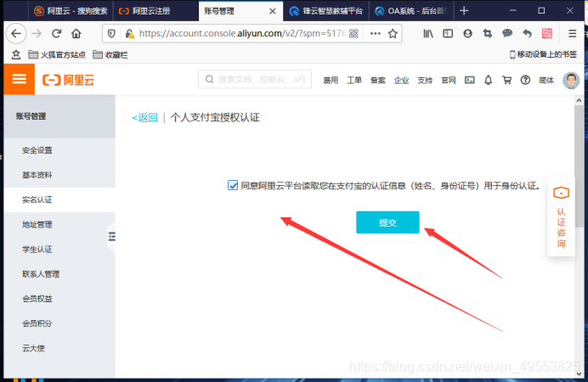Screen dimensions: 588x382
Task: Open the 备案 menu
Action: click(377, 80)
